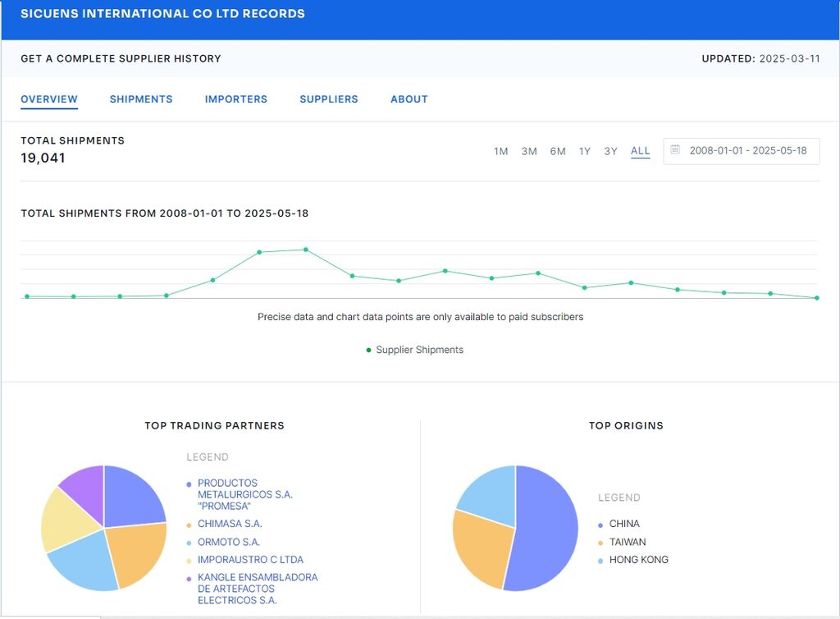Image resolution: width=840 pixels, height=619 pixels.
Task: Click the calendar icon in date range field
Action: 675,150
